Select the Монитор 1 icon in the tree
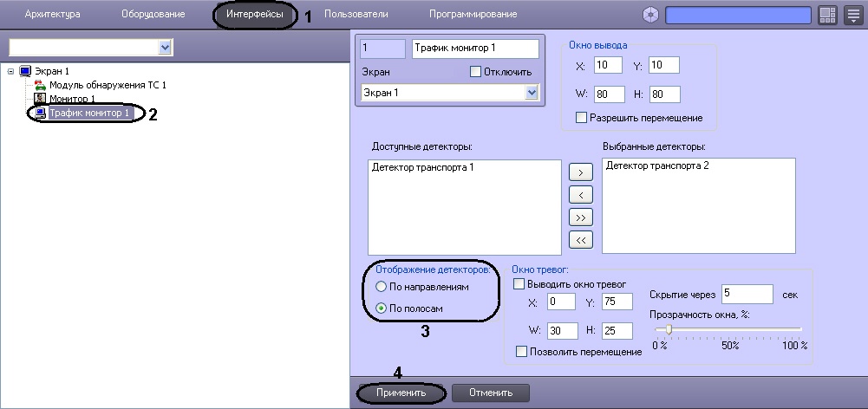868x409 pixels. [39, 99]
